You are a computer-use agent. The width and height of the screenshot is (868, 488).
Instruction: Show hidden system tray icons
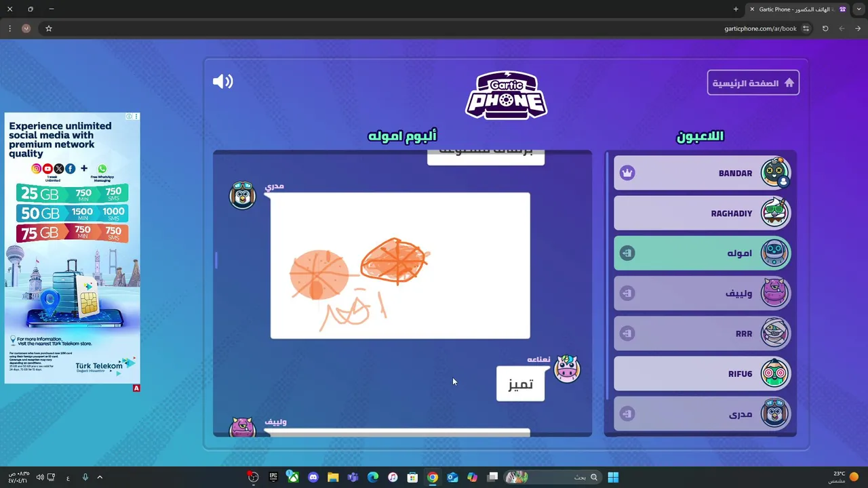100,477
